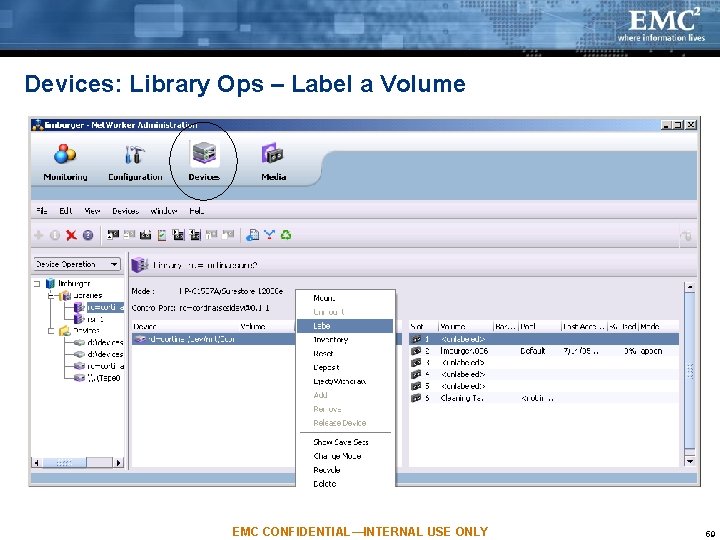The width and height of the screenshot is (720, 540).
Task: Select the highlighted library under Libraries
Action: pyautogui.click(x=105, y=307)
